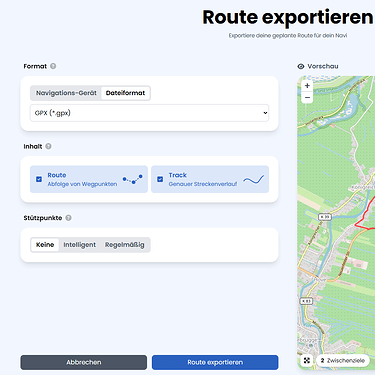Select the Intelligent Stützpunkte option
This screenshot has width=375, height=375.
point(80,245)
